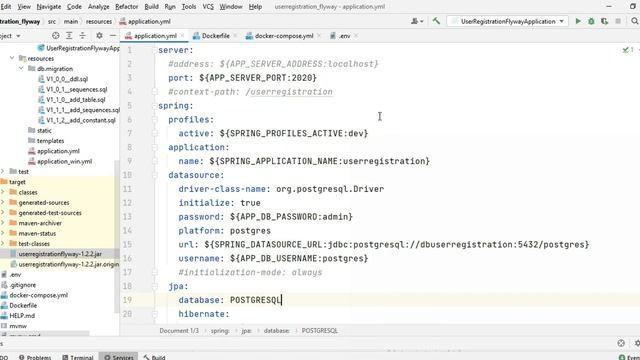Open the View menu
Viewport: 640px width, 360px height.
click(x=24, y=7)
